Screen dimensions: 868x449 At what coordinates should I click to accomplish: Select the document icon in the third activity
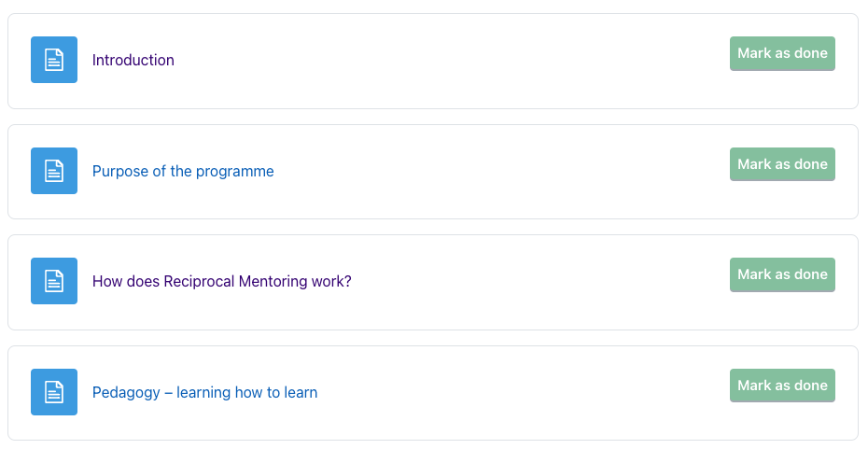(x=54, y=281)
